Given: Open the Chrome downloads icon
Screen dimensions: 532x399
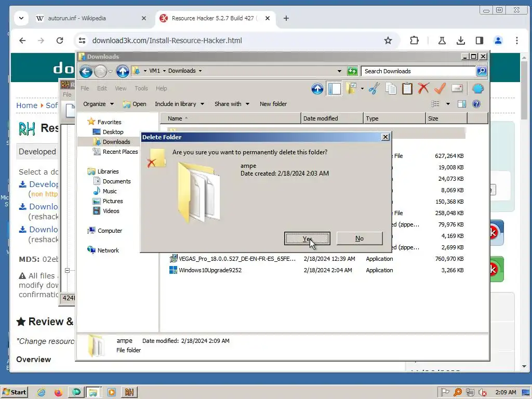Looking at the screenshot, I should (x=460, y=41).
